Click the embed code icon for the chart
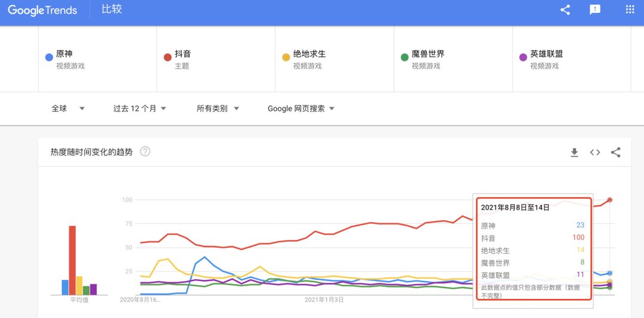Image resolution: width=644 pixels, height=318 pixels. pos(595,152)
